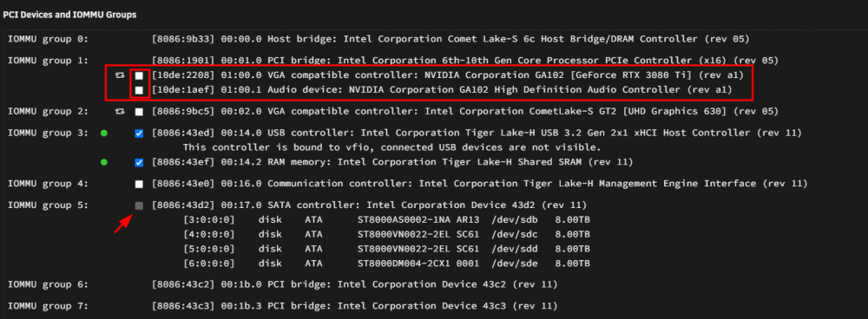Click the reset icon beside UHD Graphics 630
The height and width of the screenshot is (319, 868).
point(119,112)
